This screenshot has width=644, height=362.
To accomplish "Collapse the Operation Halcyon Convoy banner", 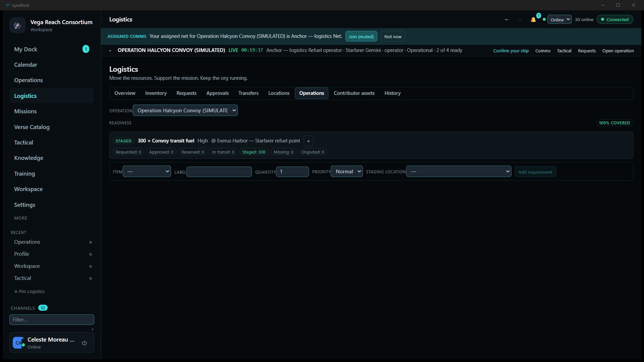I will 110,51.
